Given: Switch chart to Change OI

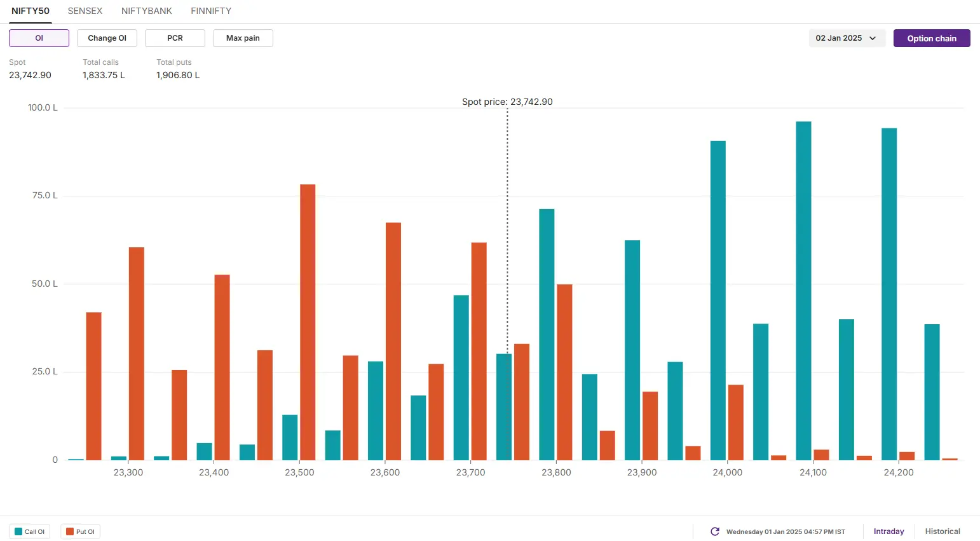Looking at the screenshot, I should (107, 38).
